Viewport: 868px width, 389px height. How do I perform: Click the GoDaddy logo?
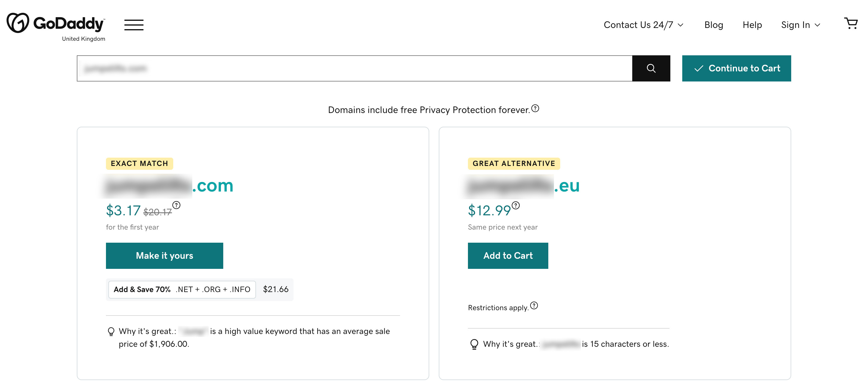56,23
